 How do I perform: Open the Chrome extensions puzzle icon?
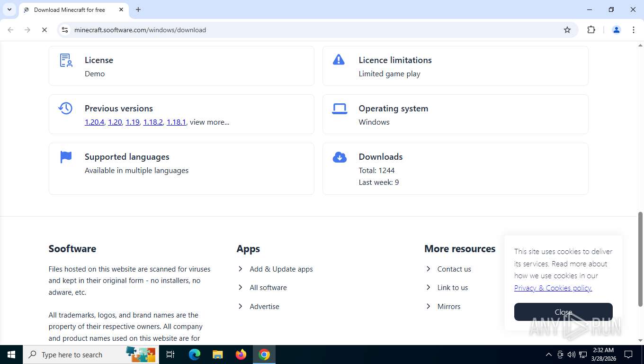pos(591,30)
